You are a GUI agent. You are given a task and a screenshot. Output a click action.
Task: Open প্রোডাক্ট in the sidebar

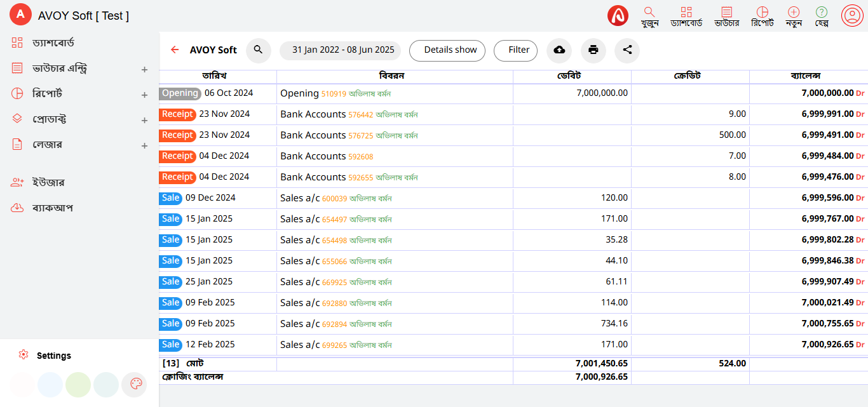click(x=50, y=119)
